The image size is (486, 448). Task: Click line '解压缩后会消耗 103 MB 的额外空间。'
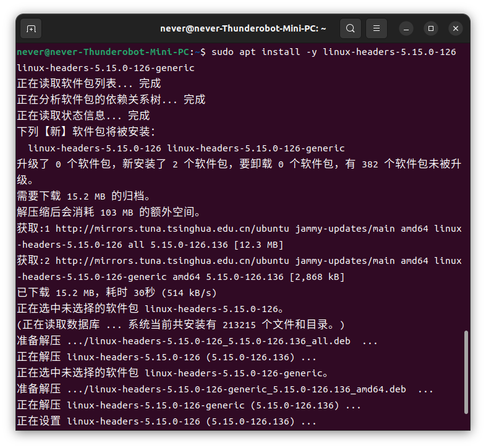click(109, 212)
